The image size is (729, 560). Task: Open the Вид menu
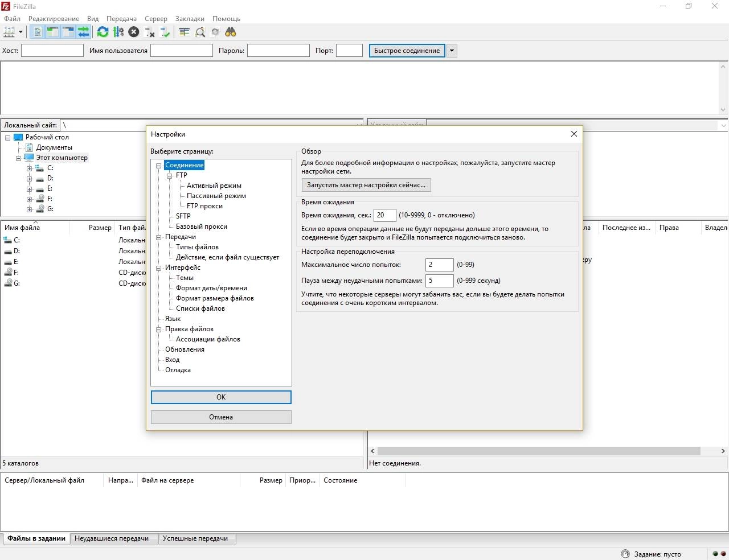(93, 19)
